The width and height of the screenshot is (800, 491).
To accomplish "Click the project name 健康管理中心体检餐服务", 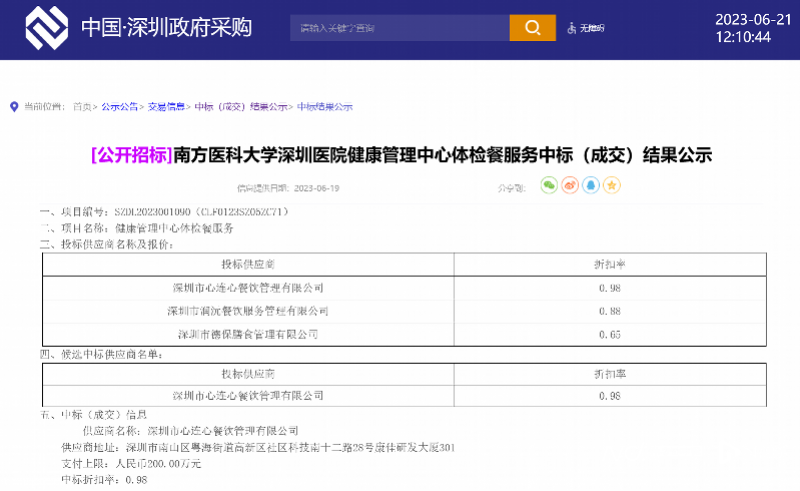I will click(x=174, y=228).
